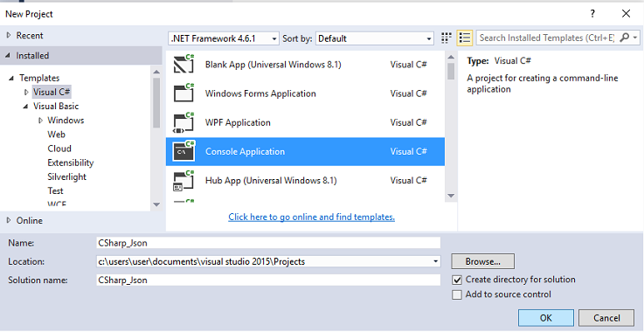
Task: Open the .NET Framework 4.6.1 dropdown
Action: (224, 38)
